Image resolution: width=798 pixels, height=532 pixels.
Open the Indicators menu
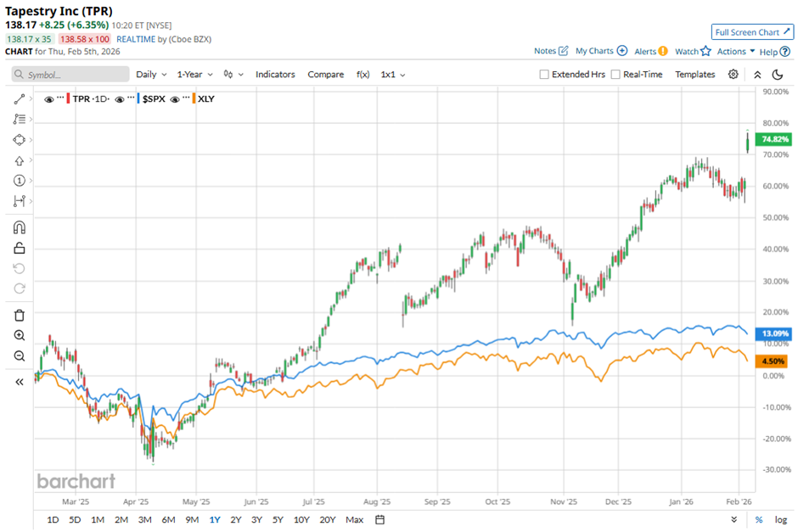pos(275,75)
